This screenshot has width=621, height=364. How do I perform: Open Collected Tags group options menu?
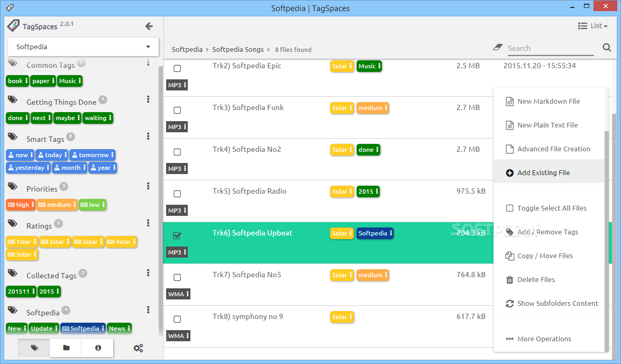pyautogui.click(x=148, y=272)
